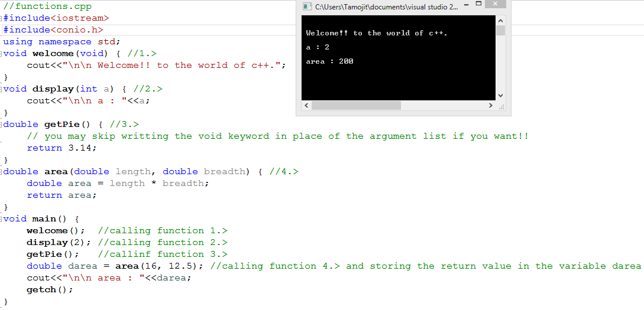Click the 'return area;' statement
Image resolution: width=644 pixels, height=310 pixels.
(x=62, y=195)
